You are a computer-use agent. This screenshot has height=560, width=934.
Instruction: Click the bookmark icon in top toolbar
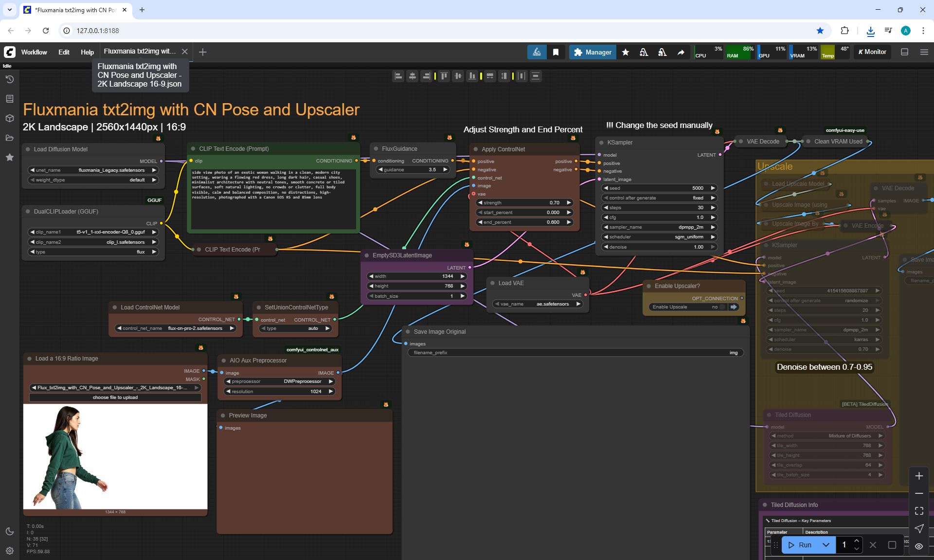pos(556,52)
